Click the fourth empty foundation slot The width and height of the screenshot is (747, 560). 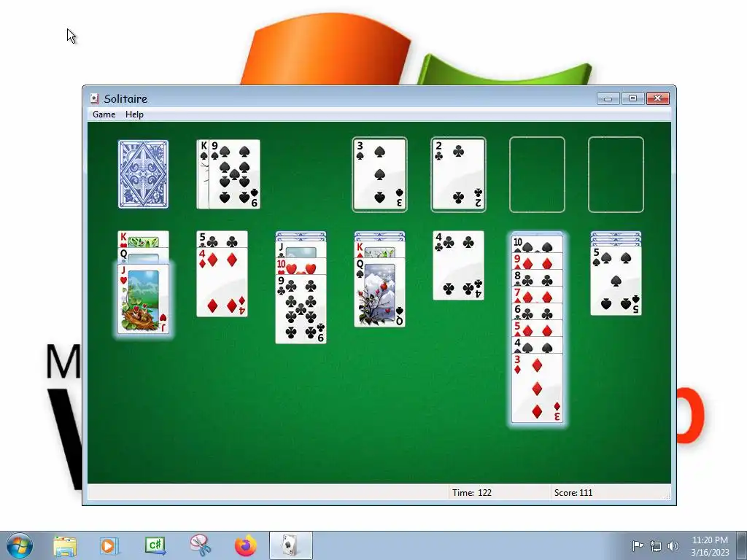pyautogui.click(x=616, y=174)
